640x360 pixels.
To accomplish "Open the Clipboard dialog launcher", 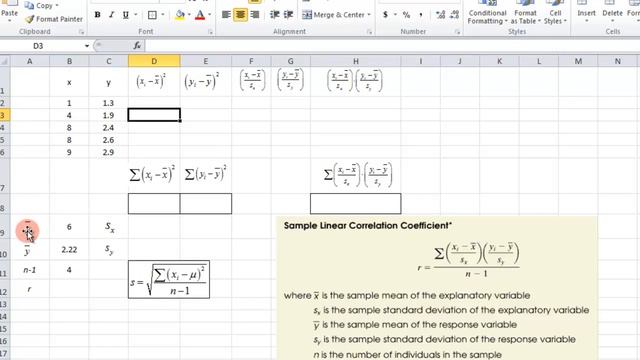I will click(x=82, y=32).
